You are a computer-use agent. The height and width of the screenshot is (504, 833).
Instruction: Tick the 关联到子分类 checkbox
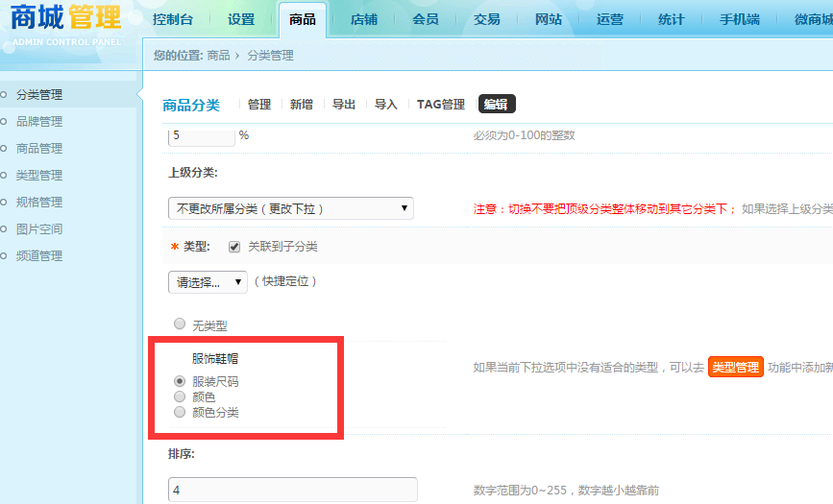(x=234, y=247)
